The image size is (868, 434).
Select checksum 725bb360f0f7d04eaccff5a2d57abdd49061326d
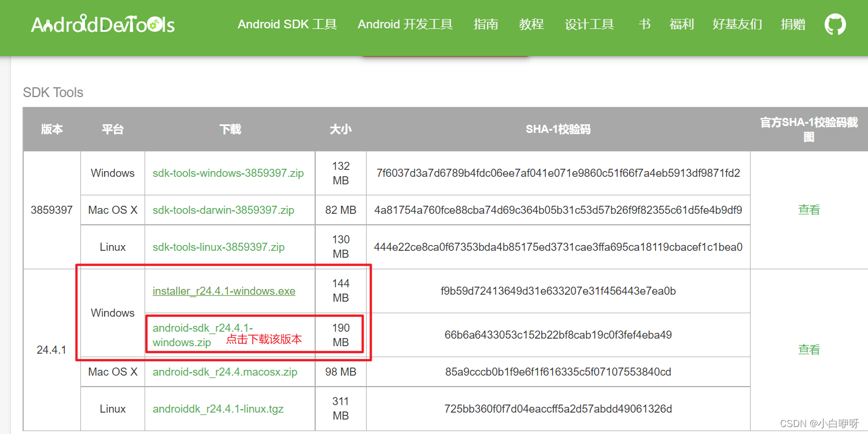pos(558,409)
